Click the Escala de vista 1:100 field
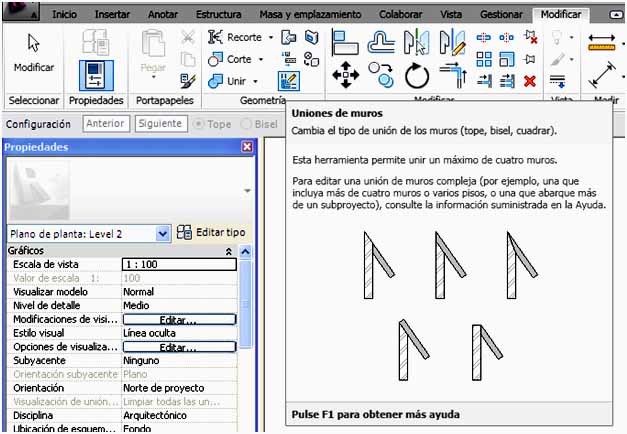This screenshot has width=627, height=434. [x=178, y=264]
